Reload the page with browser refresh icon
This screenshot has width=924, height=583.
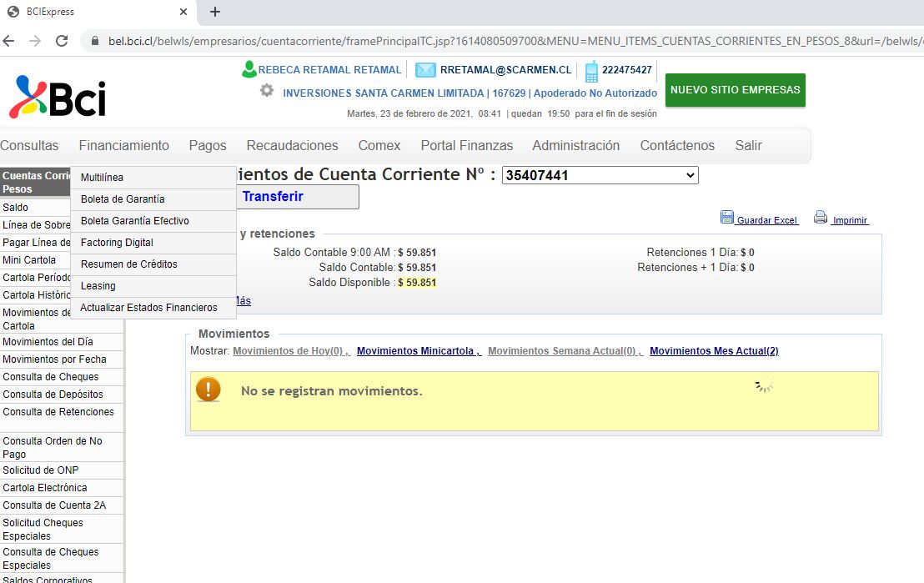pos(62,41)
